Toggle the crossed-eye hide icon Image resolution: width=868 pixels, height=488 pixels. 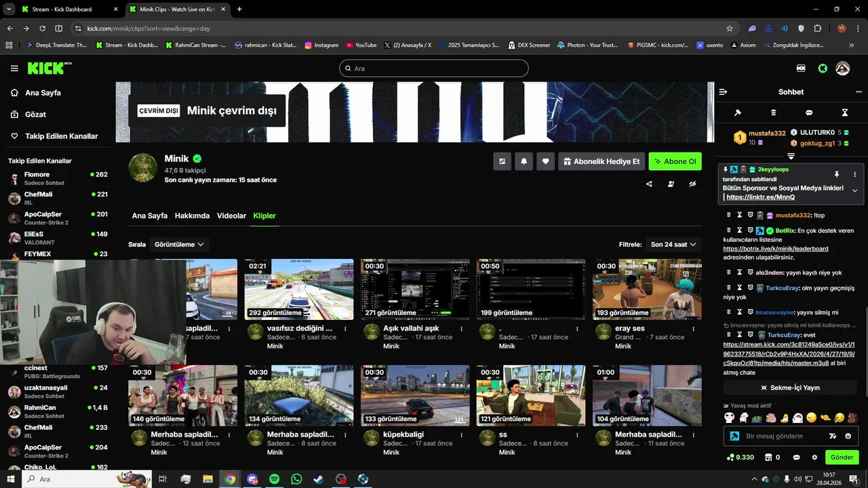pos(692,184)
